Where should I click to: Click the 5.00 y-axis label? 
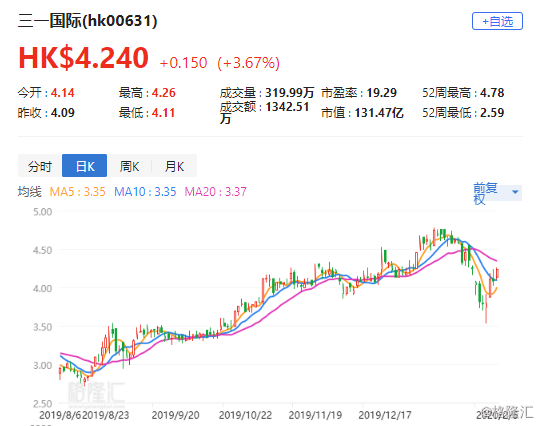[42, 212]
